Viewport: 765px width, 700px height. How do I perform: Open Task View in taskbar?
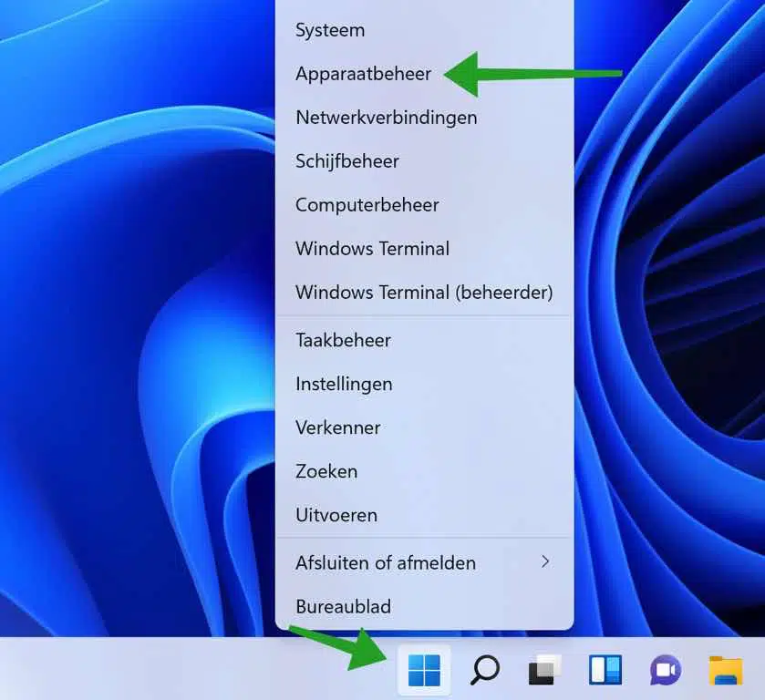pos(544,670)
